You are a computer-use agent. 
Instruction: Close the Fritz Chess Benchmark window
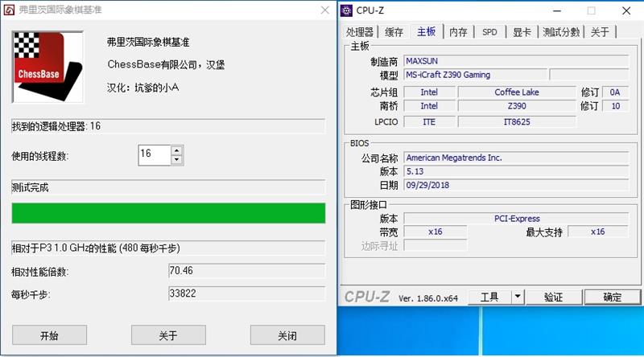pos(325,10)
